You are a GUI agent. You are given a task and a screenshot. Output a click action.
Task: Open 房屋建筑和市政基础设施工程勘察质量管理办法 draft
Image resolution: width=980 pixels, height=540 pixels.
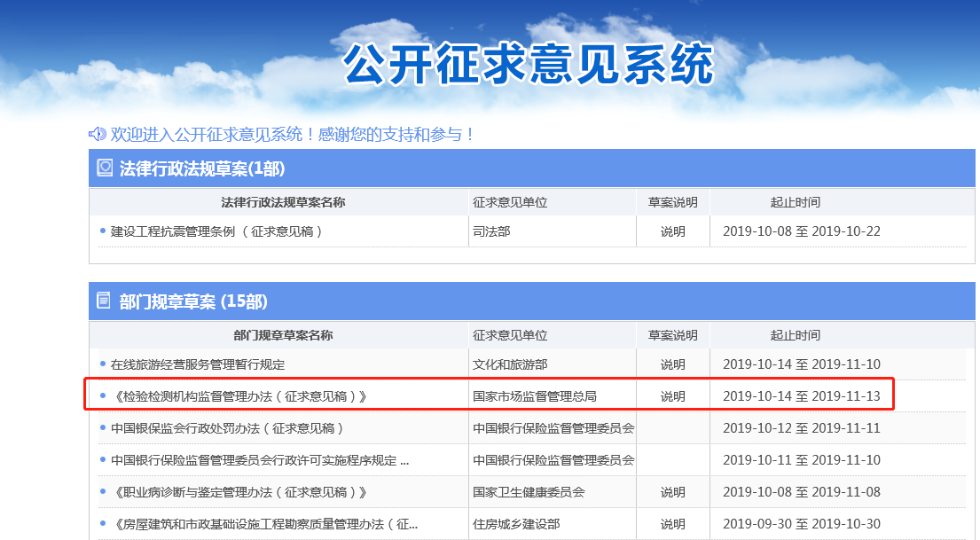pos(264,524)
